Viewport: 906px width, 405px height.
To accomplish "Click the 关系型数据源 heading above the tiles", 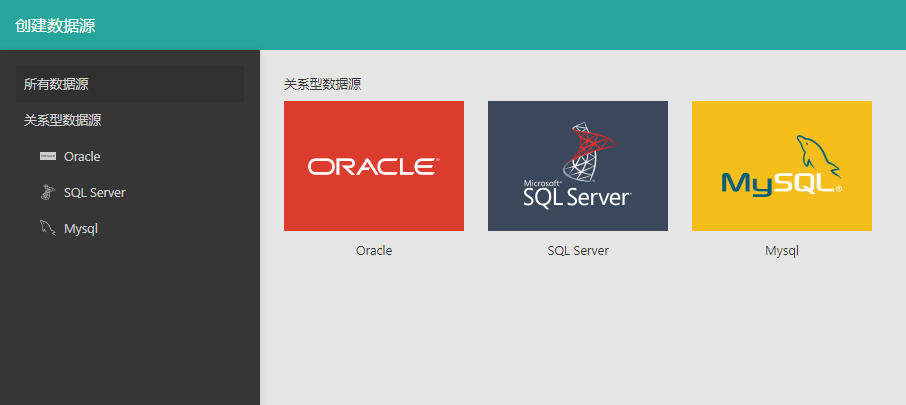I will [322, 84].
